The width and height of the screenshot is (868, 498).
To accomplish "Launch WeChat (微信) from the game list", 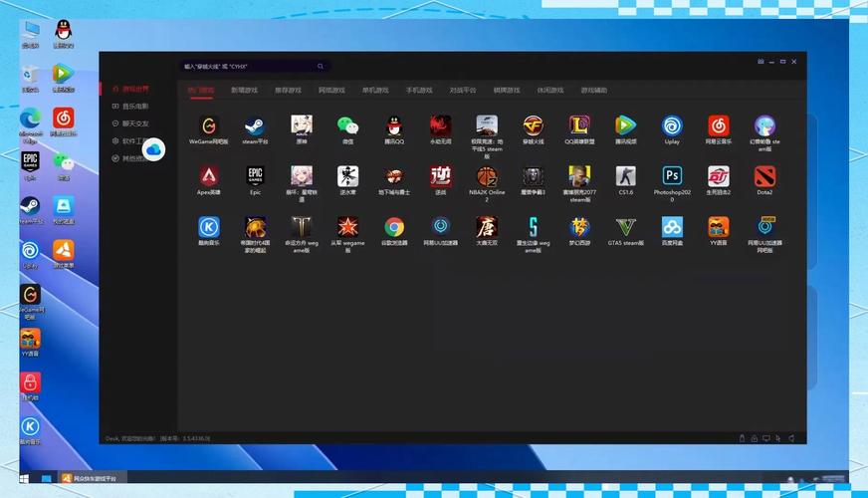I will (346, 125).
